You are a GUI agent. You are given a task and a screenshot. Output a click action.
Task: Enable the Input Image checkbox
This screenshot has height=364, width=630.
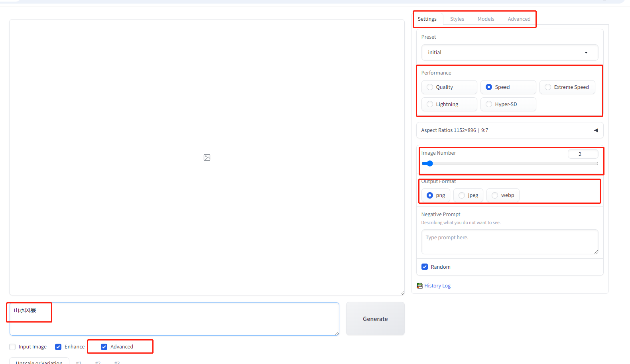(13, 347)
